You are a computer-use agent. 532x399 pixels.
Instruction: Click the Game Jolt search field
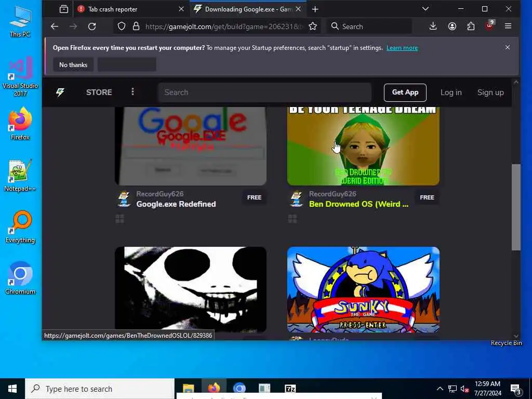264,92
